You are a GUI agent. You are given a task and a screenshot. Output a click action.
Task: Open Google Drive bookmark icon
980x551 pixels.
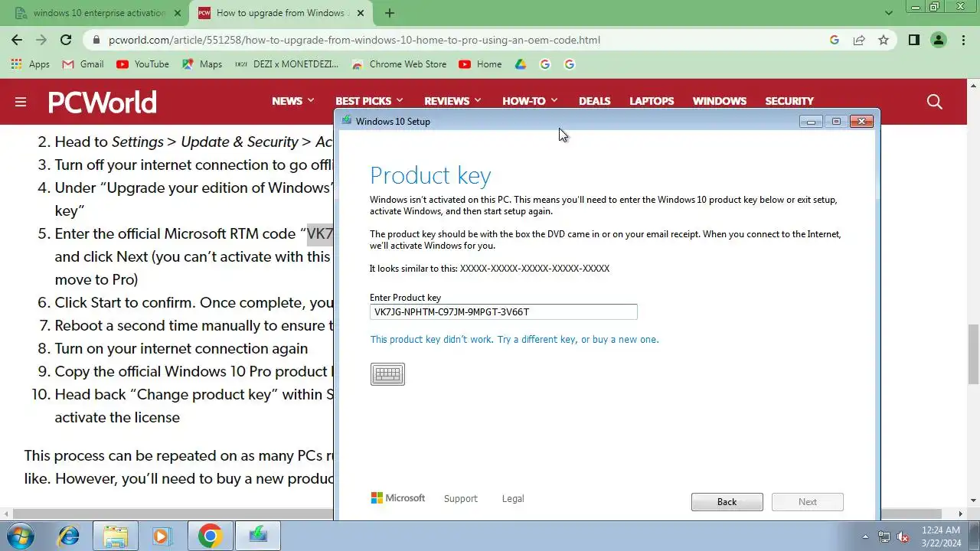point(521,64)
